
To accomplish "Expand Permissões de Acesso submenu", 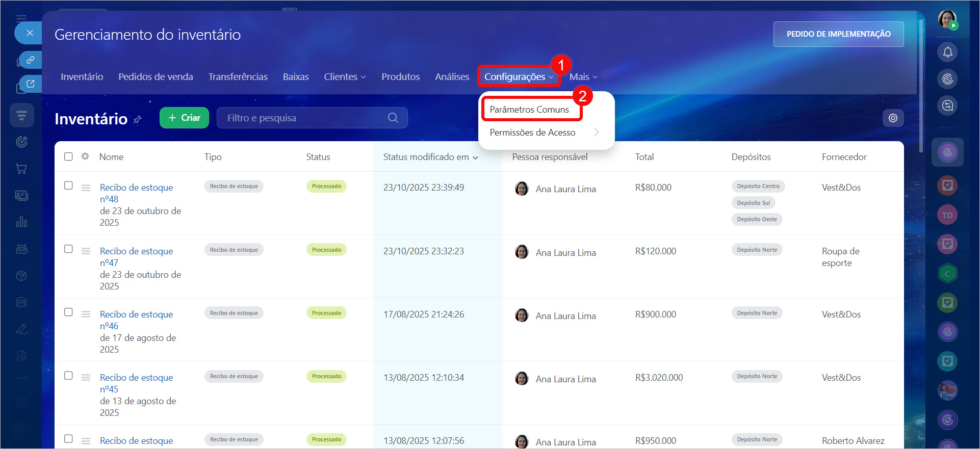I will [545, 133].
